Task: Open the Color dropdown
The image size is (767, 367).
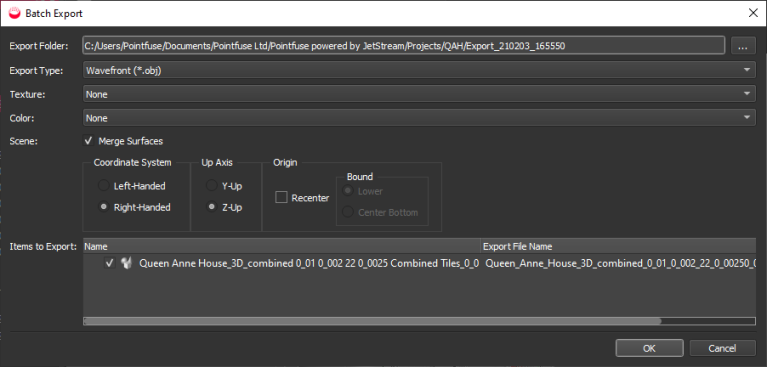Action: (x=419, y=118)
